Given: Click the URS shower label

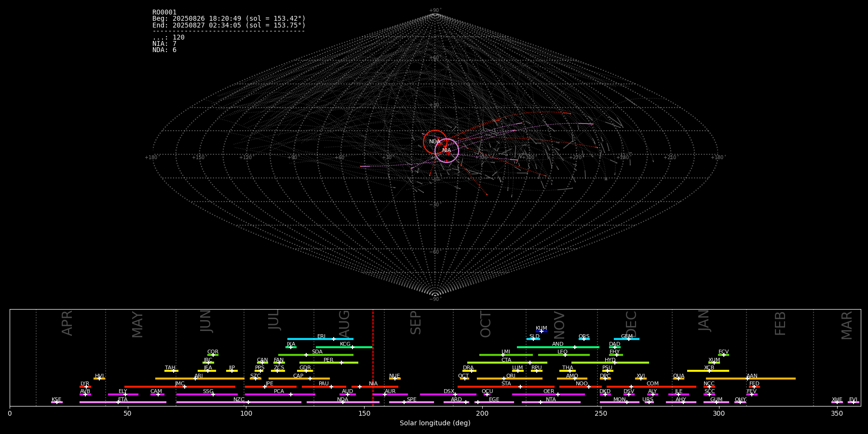Looking at the screenshot, I should point(648,400).
